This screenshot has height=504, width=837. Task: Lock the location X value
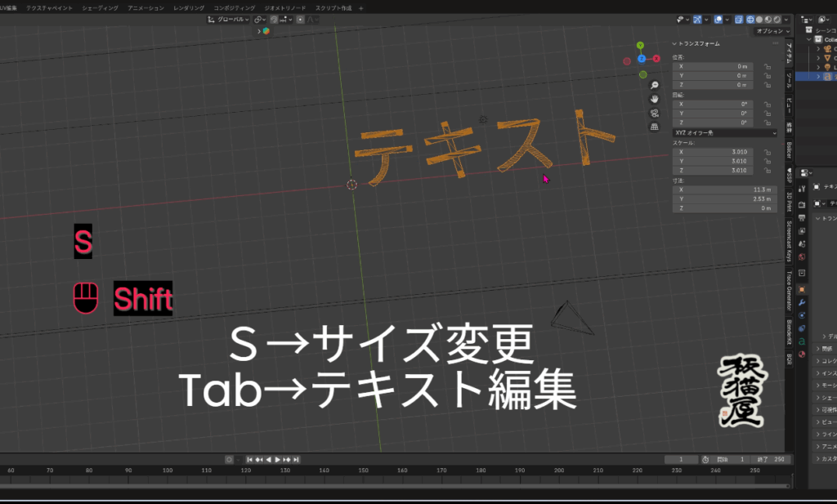768,66
